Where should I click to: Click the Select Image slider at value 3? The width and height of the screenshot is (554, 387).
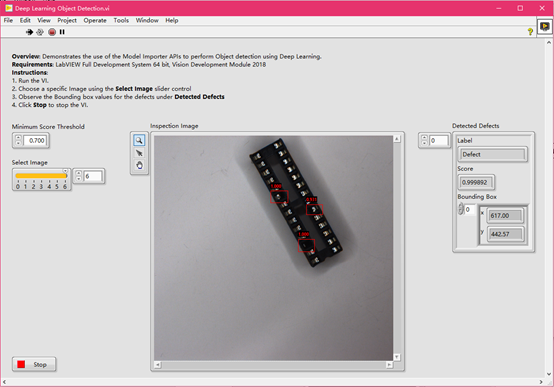coord(41,176)
